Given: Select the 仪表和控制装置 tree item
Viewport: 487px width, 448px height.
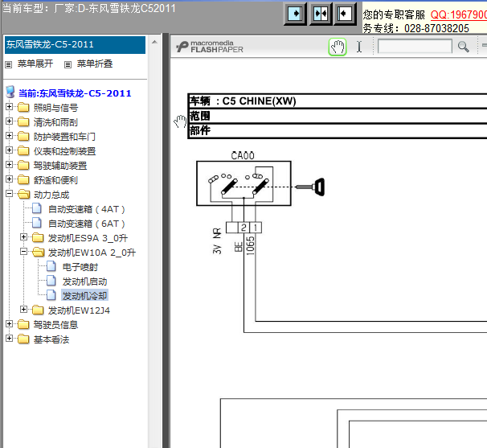Looking at the screenshot, I should [64, 151].
